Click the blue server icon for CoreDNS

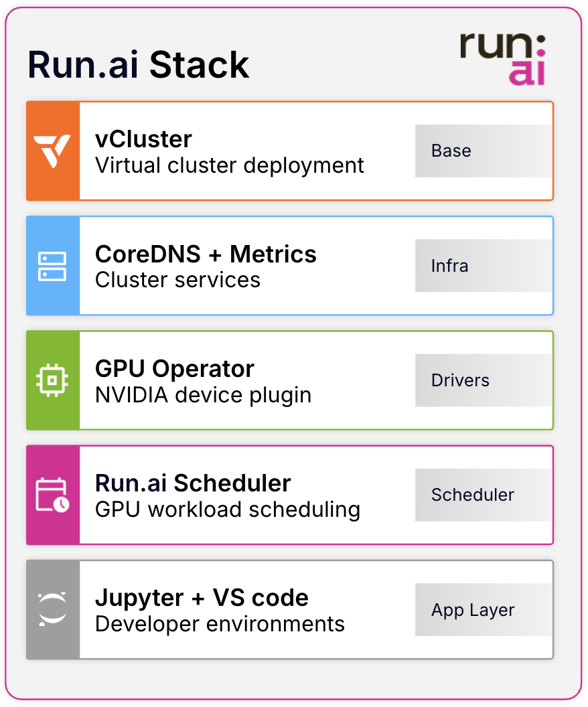53,265
